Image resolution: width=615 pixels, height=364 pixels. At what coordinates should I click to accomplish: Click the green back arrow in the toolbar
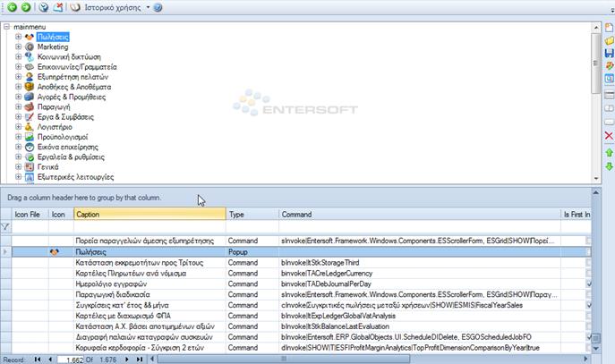(13, 7)
